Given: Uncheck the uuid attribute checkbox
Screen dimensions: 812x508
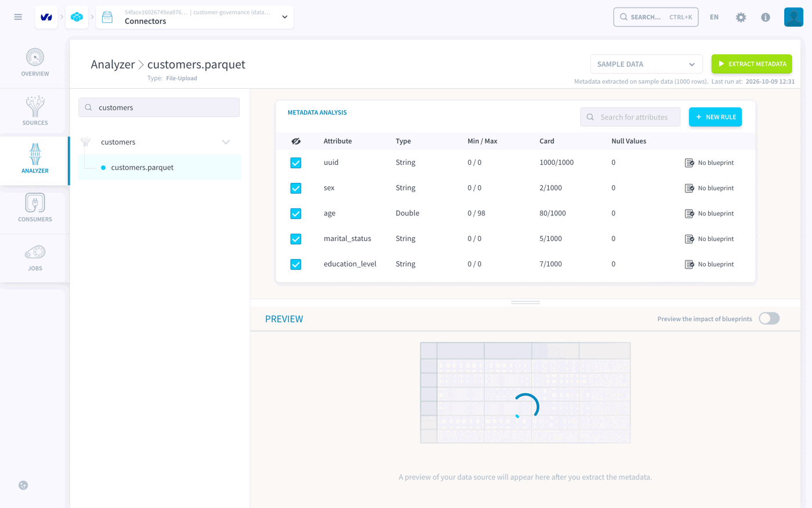Looking at the screenshot, I should point(296,163).
